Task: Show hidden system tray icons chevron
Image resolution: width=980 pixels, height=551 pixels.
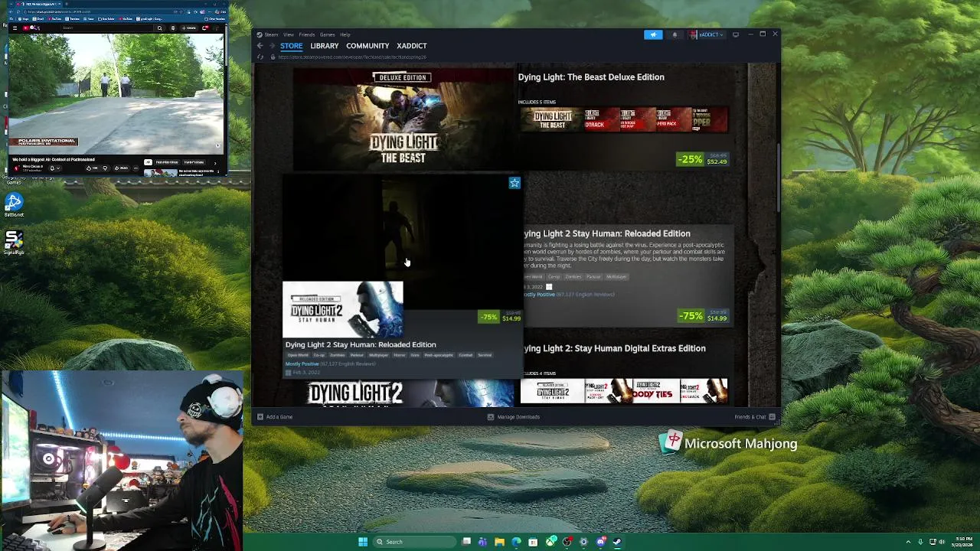Action: pyautogui.click(x=908, y=542)
